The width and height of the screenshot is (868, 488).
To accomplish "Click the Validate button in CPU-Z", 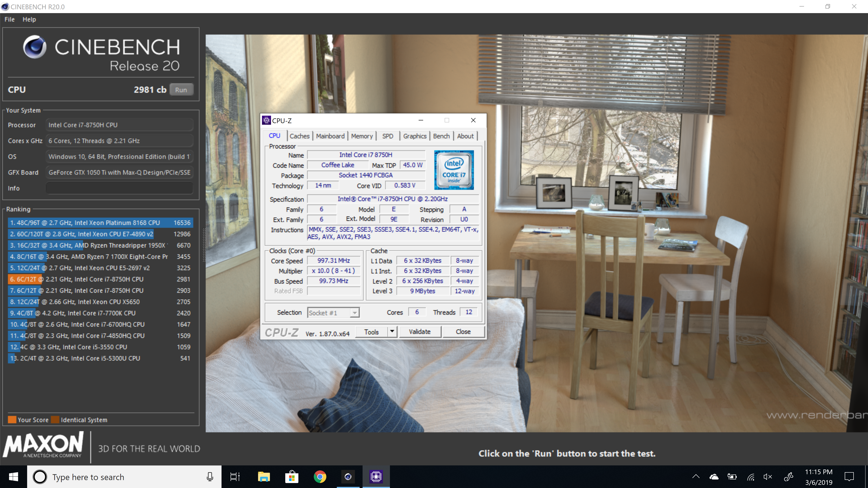I will click(x=420, y=332).
